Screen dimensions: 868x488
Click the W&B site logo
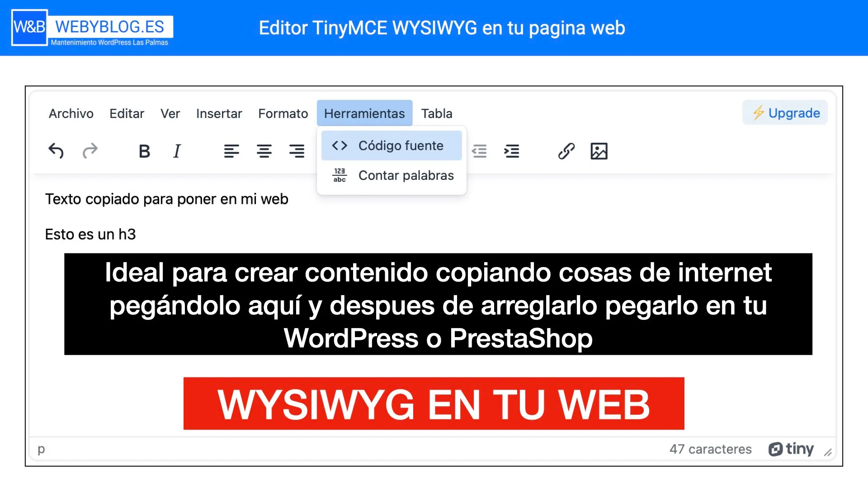pyautogui.click(x=29, y=27)
